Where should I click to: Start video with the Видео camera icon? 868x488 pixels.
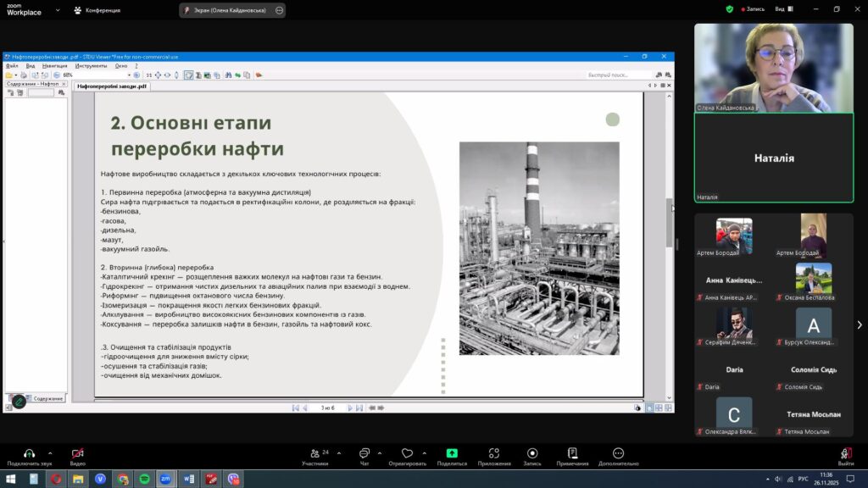(x=77, y=453)
